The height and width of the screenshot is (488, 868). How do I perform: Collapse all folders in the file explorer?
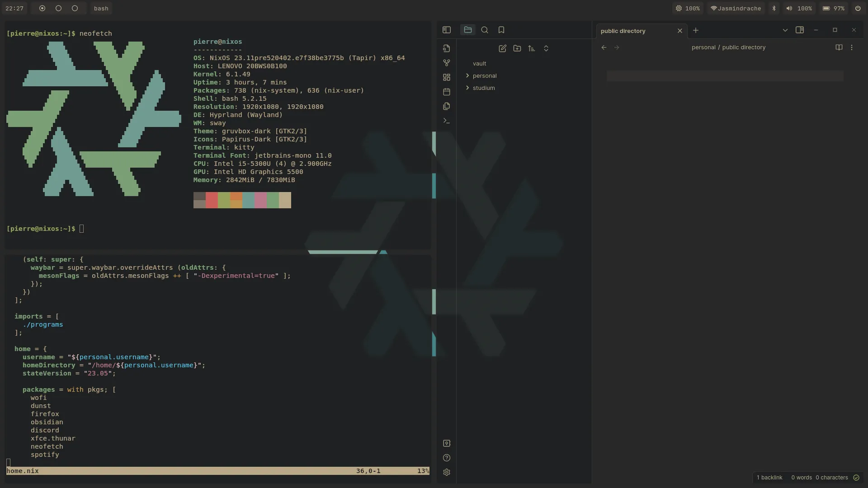546,48
